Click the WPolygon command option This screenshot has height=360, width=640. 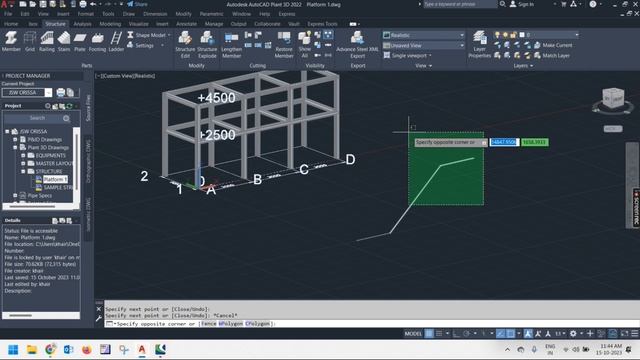[x=231, y=324]
